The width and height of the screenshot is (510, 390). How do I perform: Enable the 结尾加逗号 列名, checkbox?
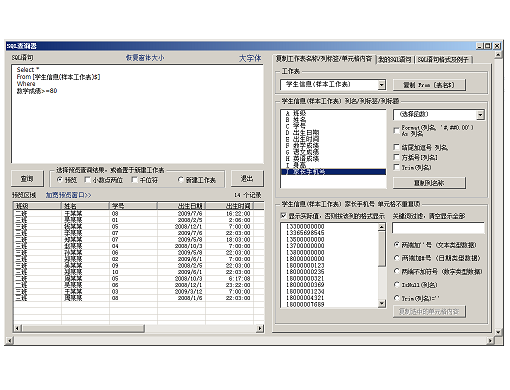[x=397, y=147]
